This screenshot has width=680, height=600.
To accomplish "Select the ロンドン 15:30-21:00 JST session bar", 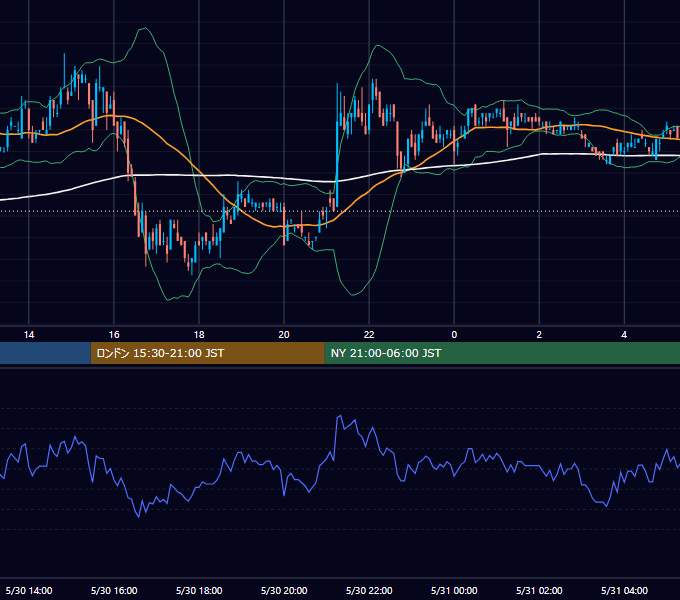I will point(207,353).
